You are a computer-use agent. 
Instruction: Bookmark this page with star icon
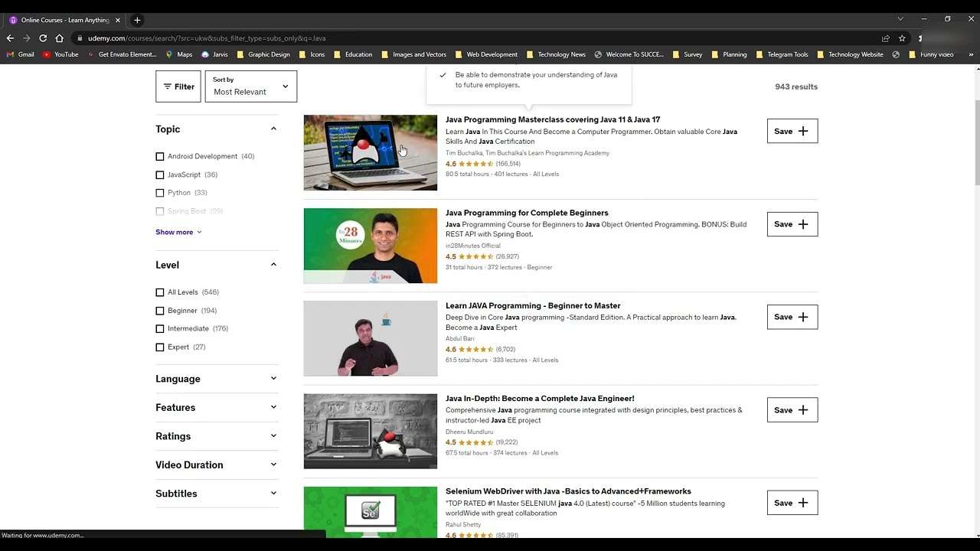902,38
